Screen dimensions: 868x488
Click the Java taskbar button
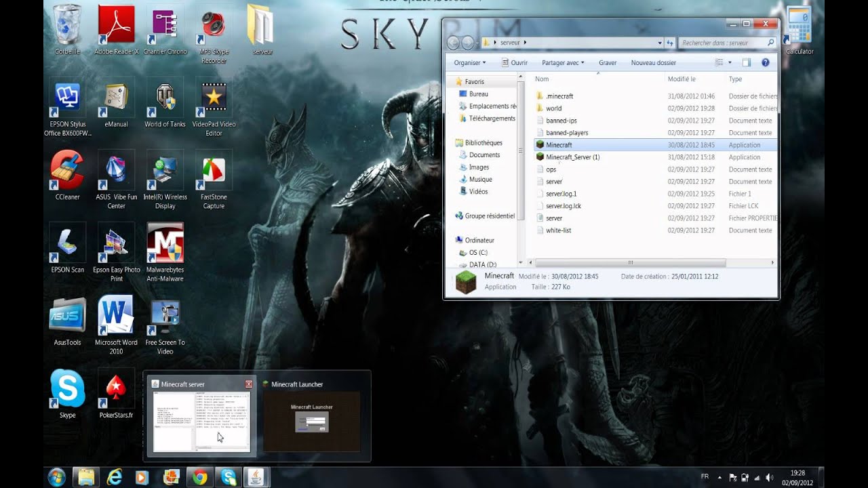point(256,477)
